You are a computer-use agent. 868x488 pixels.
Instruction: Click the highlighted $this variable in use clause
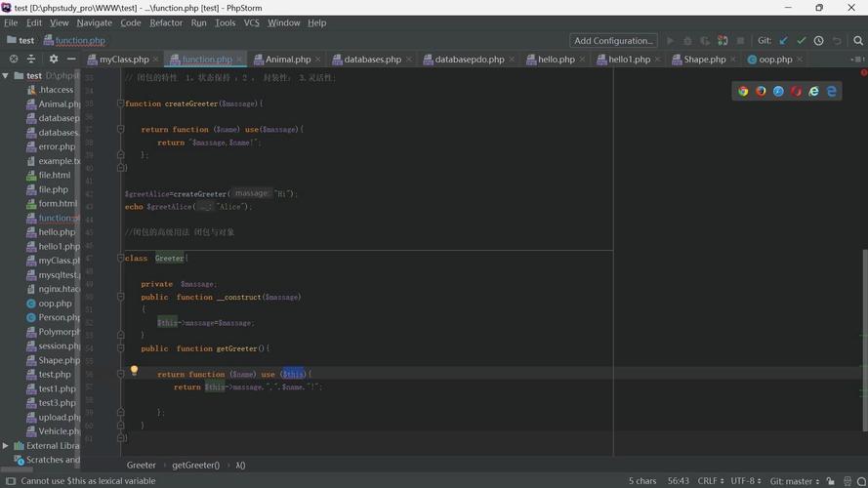tap(293, 374)
